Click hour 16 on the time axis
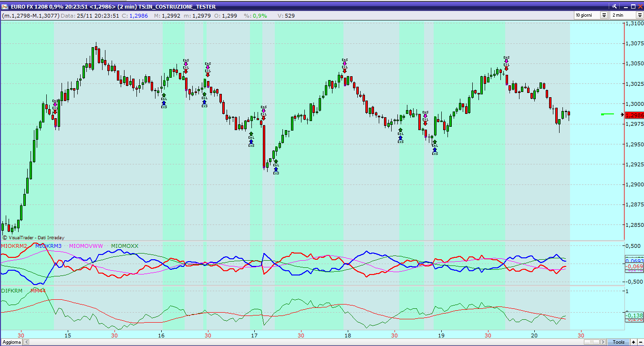This screenshot has height=346, width=644. click(x=161, y=335)
